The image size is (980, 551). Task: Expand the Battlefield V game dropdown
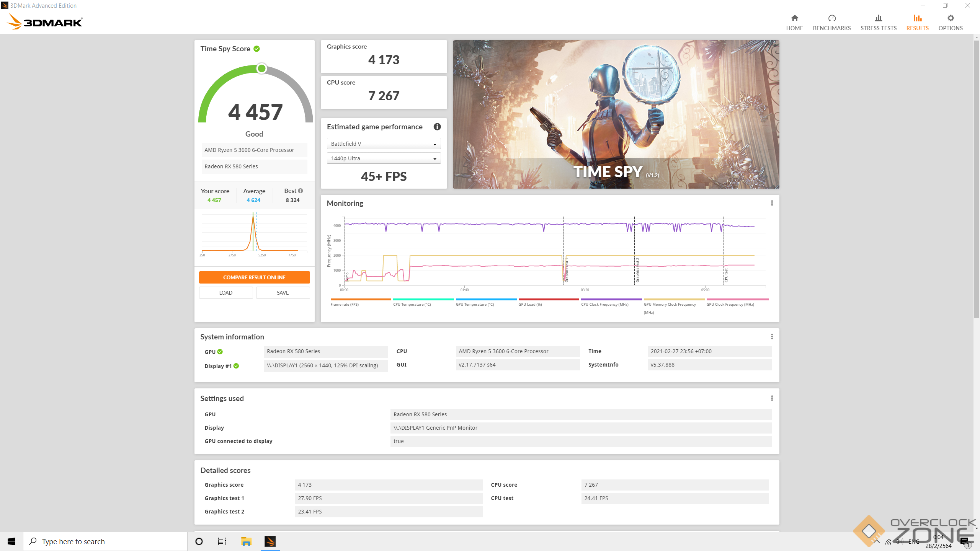point(384,144)
